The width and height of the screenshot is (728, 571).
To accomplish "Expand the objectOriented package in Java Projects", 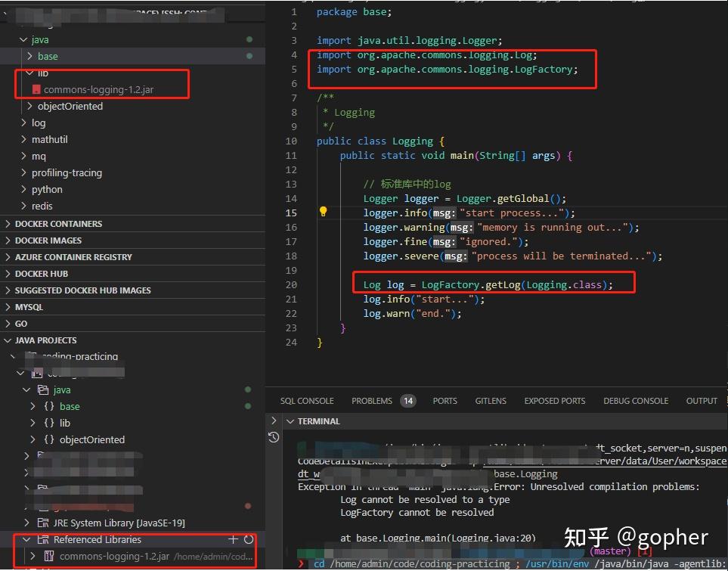I will (x=32, y=439).
